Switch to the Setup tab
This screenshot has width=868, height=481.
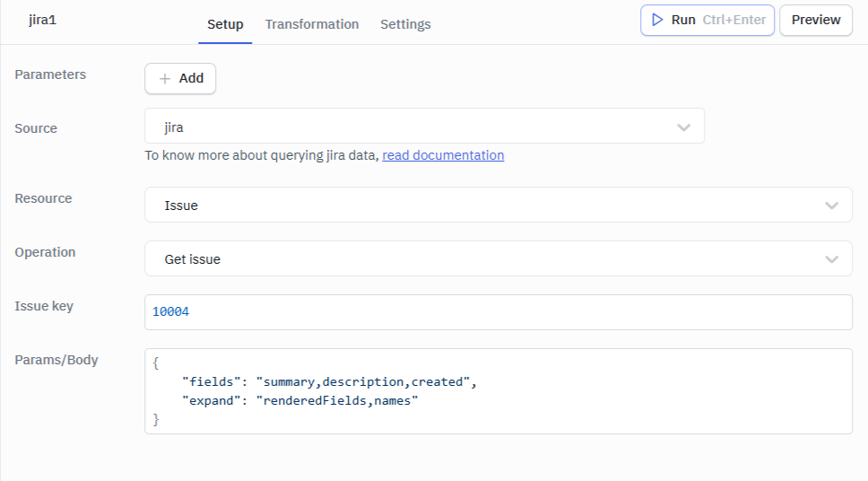(x=225, y=24)
